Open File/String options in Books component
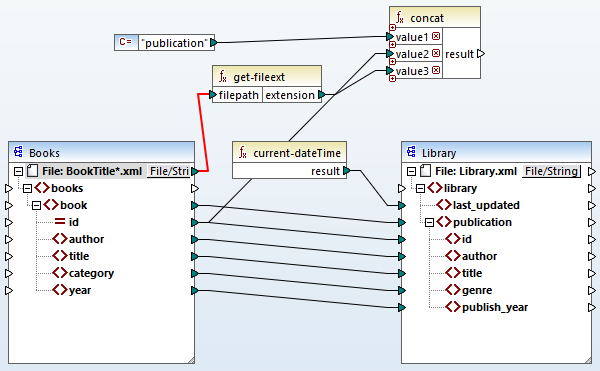This screenshot has height=371, width=600. pos(169,171)
